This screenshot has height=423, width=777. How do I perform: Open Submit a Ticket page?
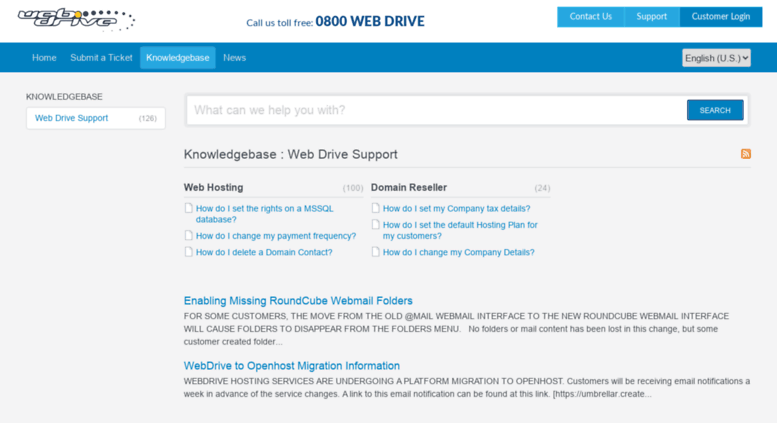click(101, 57)
